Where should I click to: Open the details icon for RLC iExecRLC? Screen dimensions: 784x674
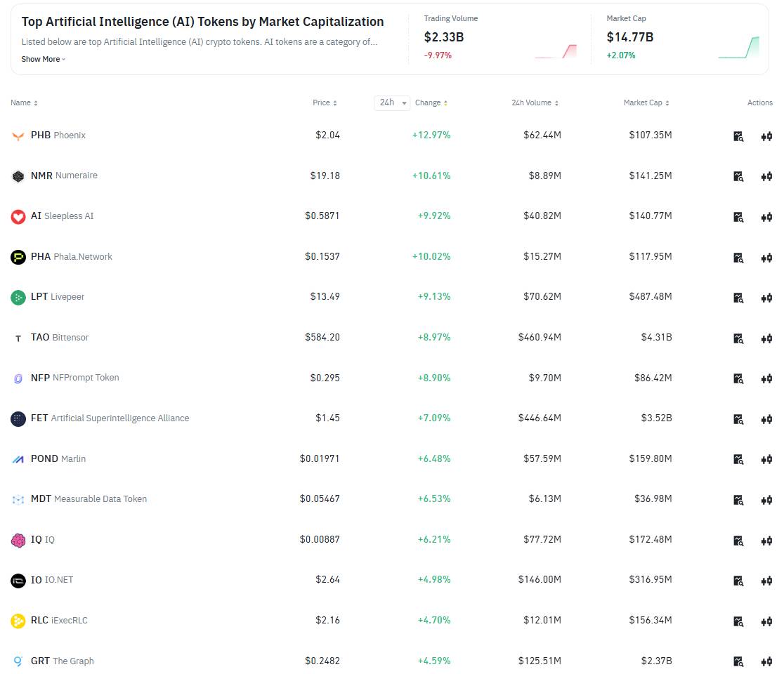[738, 621]
